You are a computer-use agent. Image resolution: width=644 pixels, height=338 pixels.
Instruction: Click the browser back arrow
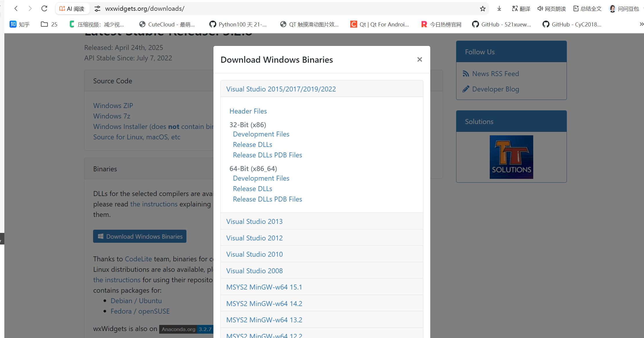16,8
